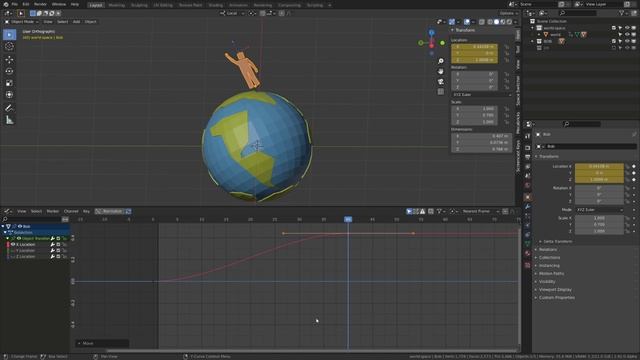This screenshot has width=640, height=360.
Task: Click the perspective/orthographic grid icon
Action: coord(441,92)
